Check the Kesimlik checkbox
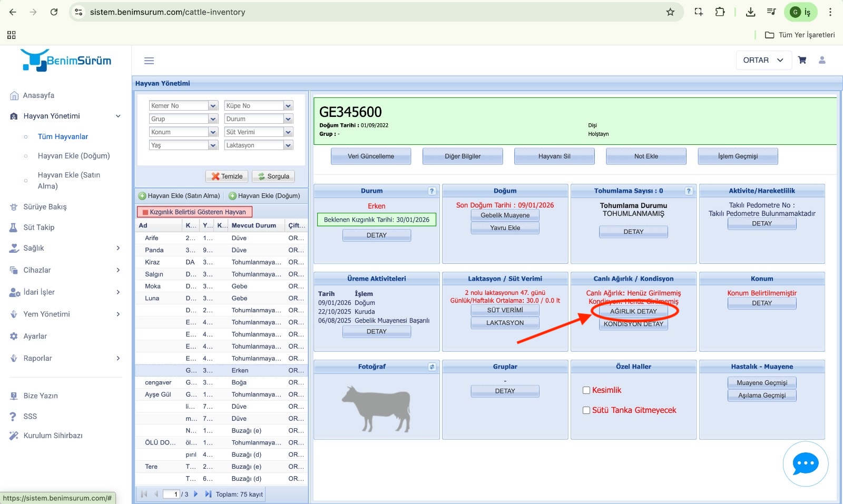This screenshot has width=843, height=504. 586,390
